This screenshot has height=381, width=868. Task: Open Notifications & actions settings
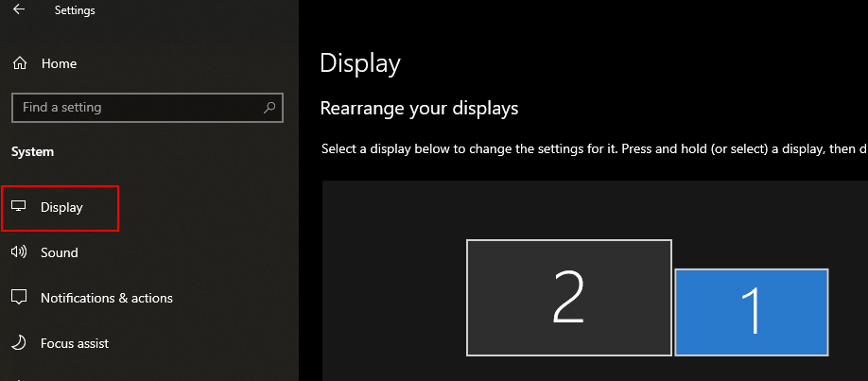coord(106,298)
